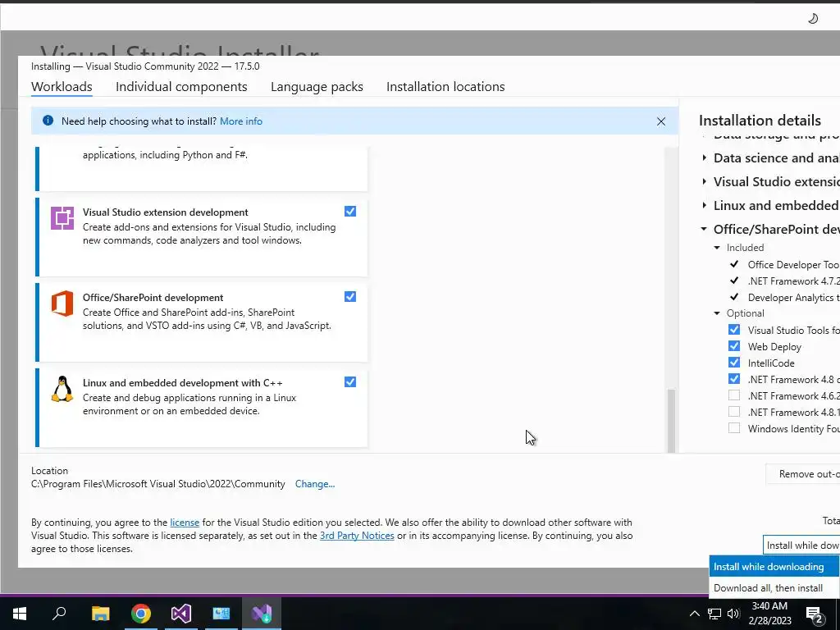The width and height of the screenshot is (840, 630).
Task: Click Remove out-of-support components button
Action: click(x=802, y=474)
